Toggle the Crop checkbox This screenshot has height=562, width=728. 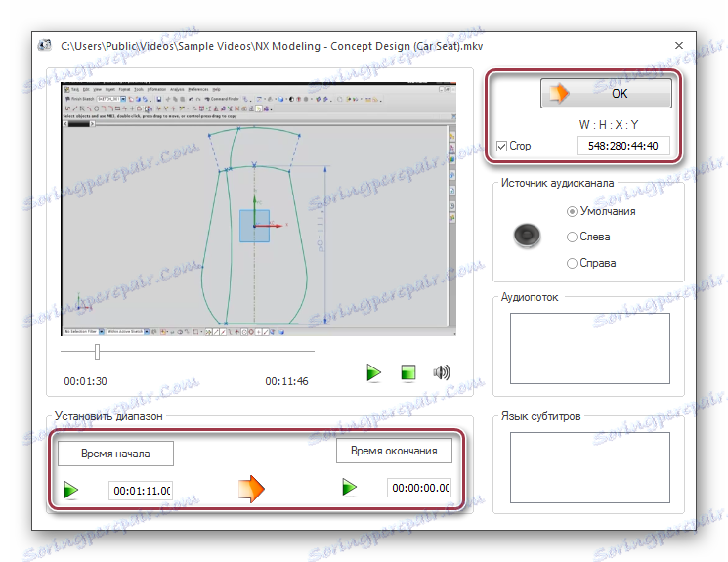501,147
